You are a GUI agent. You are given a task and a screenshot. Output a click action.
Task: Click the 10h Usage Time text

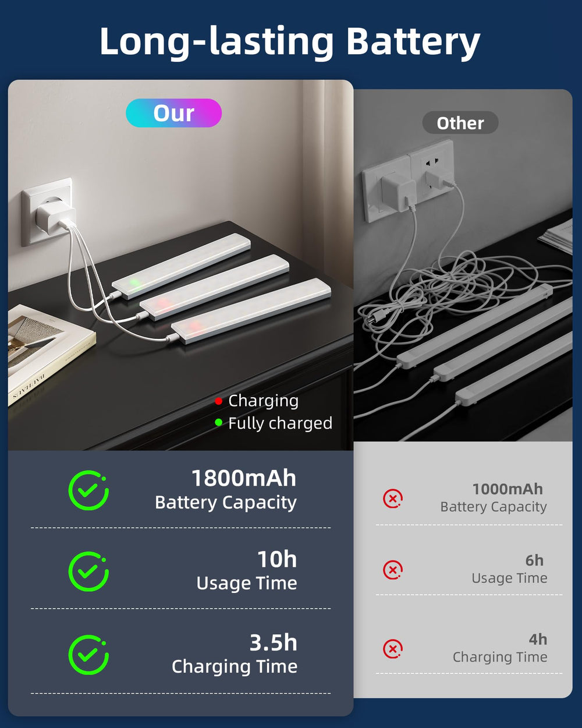[x=247, y=571]
